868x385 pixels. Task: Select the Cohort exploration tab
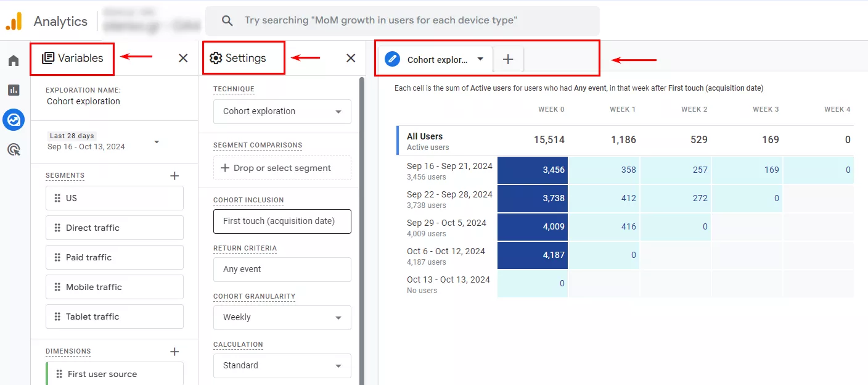[x=435, y=59]
